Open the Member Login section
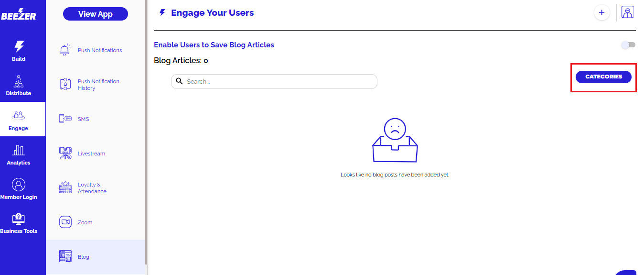Screen dimensions: 644x275 [x=19, y=189]
